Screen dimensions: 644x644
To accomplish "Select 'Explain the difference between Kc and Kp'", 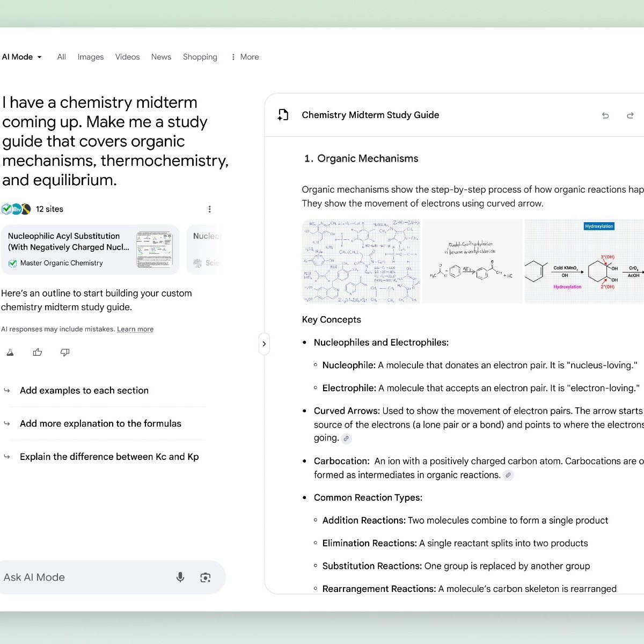I will 109,457.
